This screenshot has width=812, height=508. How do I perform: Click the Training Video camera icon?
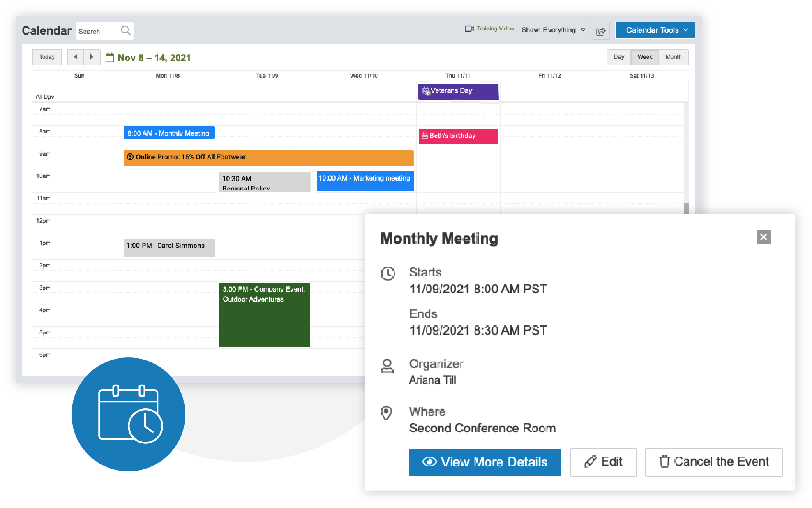(470, 28)
